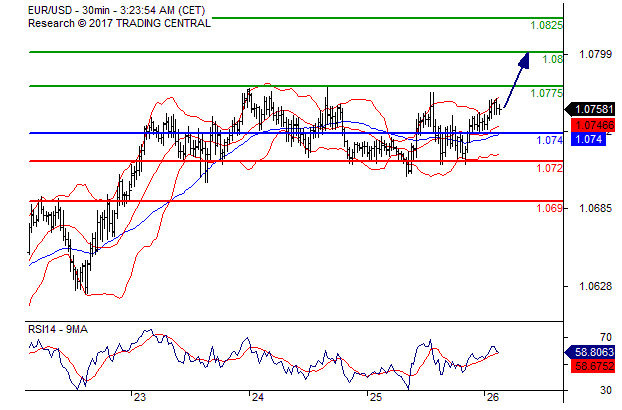Screen dimensions: 622x410
Task: Click the 1.0799 price axis value
Action: [x=595, y=54]
